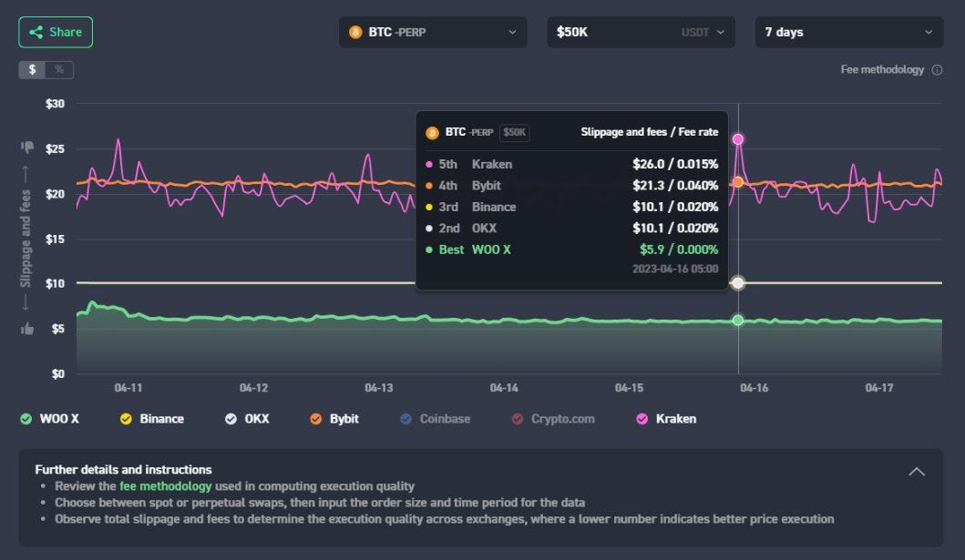Uncheck the Bybit legend checkbox icon
This screenshot has height=560, width=965.
coord(315,419)
